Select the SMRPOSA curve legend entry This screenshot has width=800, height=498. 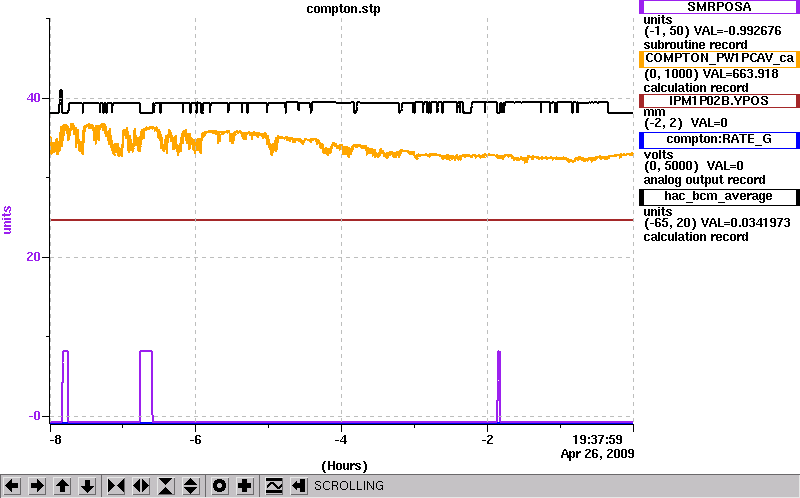point(719,7)
